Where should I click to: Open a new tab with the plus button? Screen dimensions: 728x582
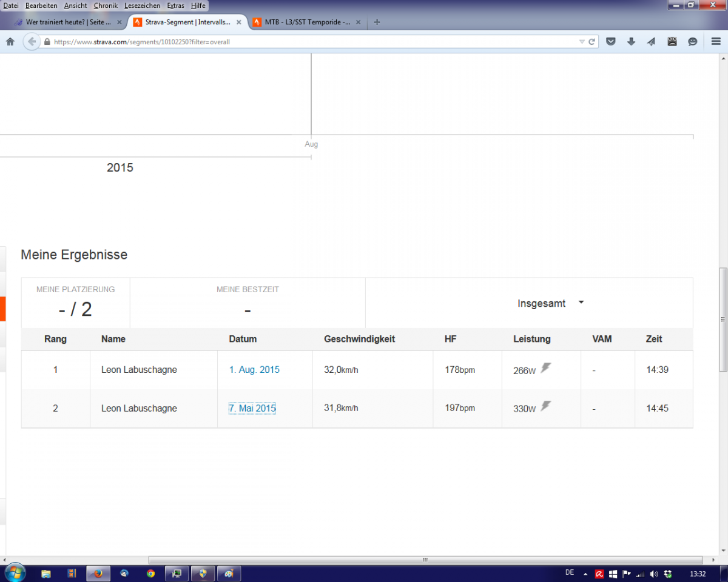(377, 22)
